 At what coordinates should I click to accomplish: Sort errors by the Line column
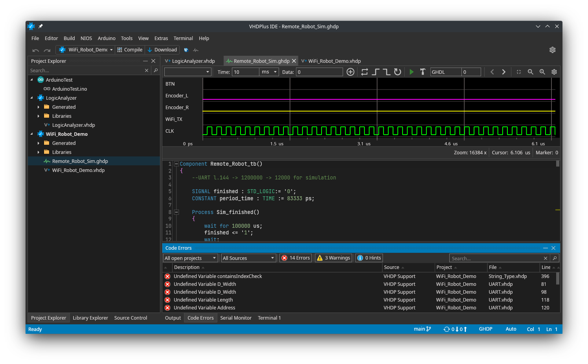(x=548, y=267)
